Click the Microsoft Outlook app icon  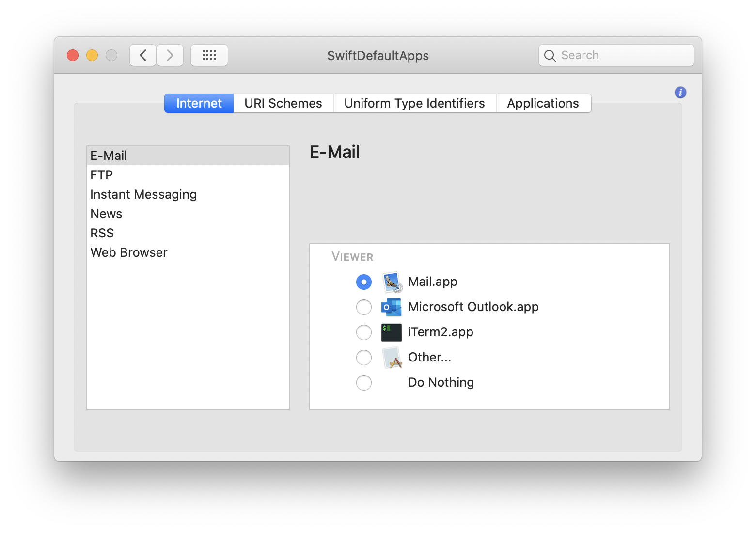pyautogui.click(x=392, y=307)
